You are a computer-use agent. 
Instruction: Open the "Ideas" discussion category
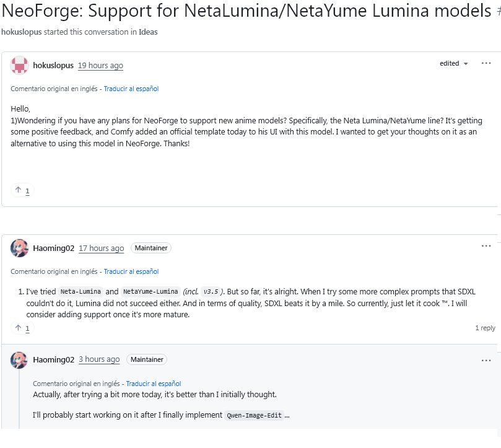pos(148,32)
